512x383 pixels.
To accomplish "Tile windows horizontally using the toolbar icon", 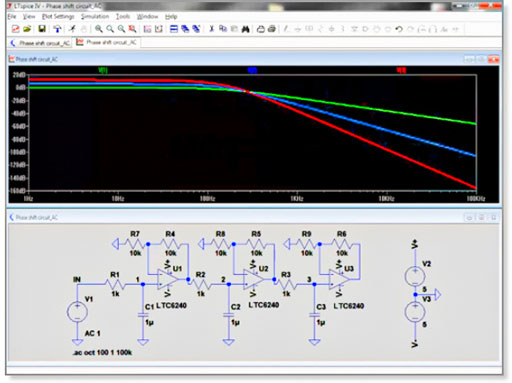I will coord(174,29).
